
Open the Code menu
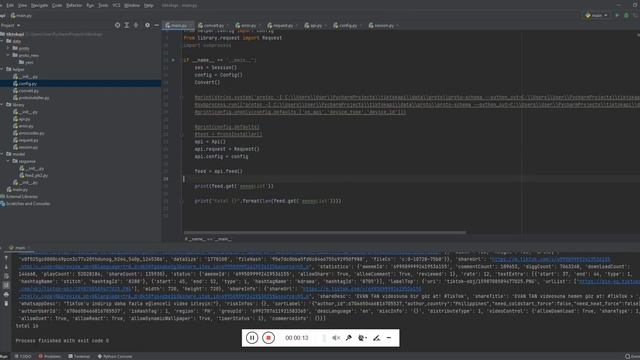57,5
